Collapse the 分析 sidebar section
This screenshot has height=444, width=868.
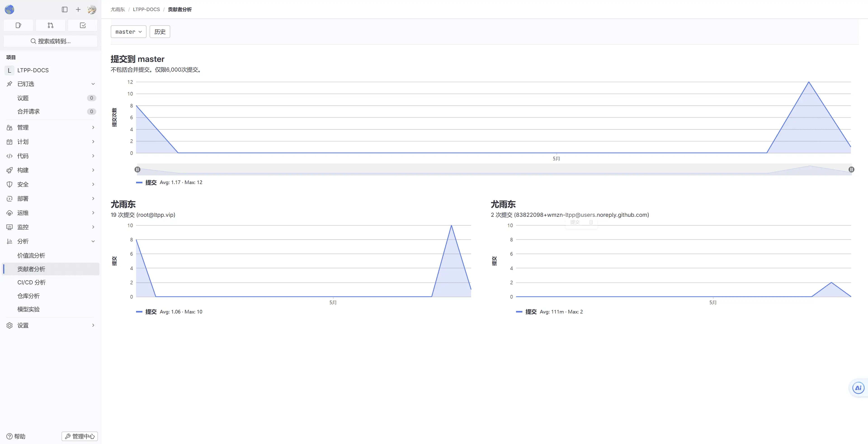click(x=51, y=241)
